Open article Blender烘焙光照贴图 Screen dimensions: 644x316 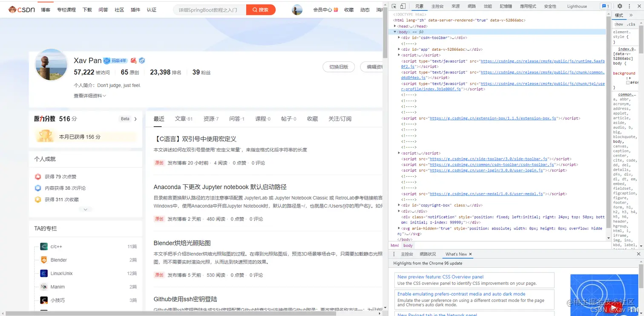coord(182,243)
